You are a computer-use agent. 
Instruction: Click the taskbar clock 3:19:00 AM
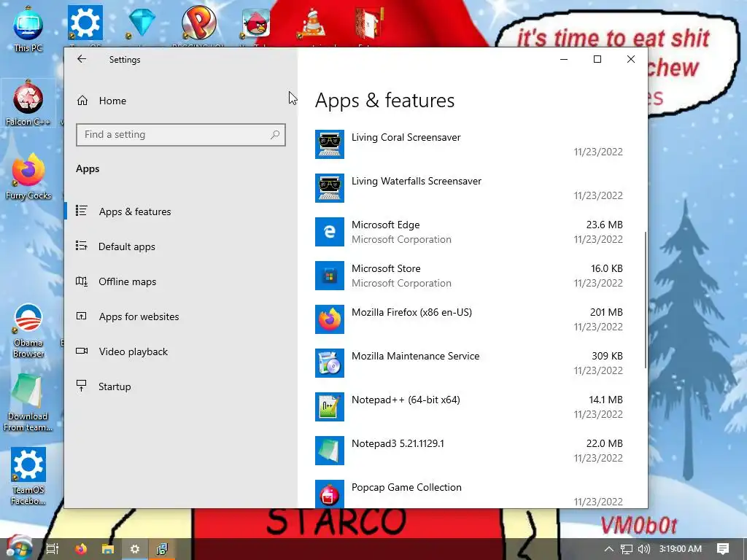coord(681,549)
